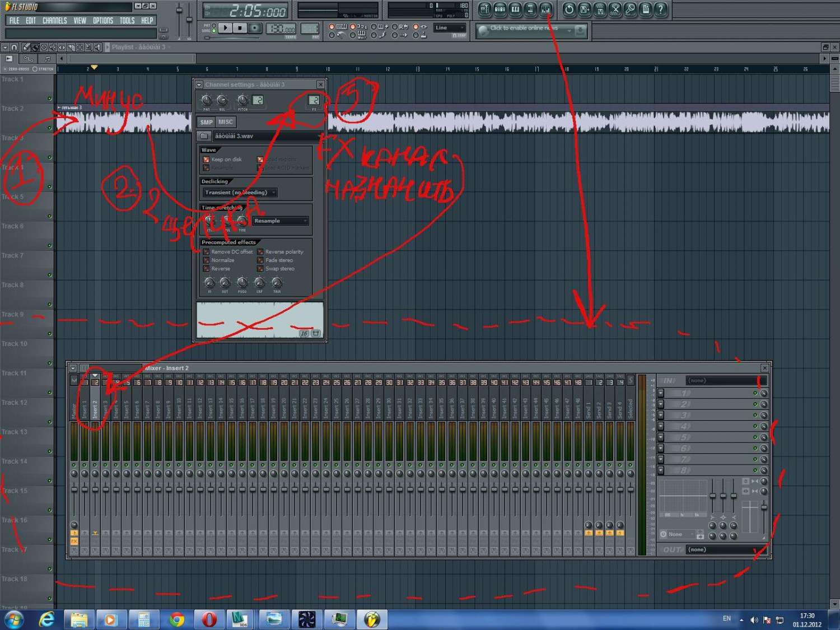This screenshot has height=630, width=840.
Task: Open the project info document icon
Action: click(x=645, y=9)
